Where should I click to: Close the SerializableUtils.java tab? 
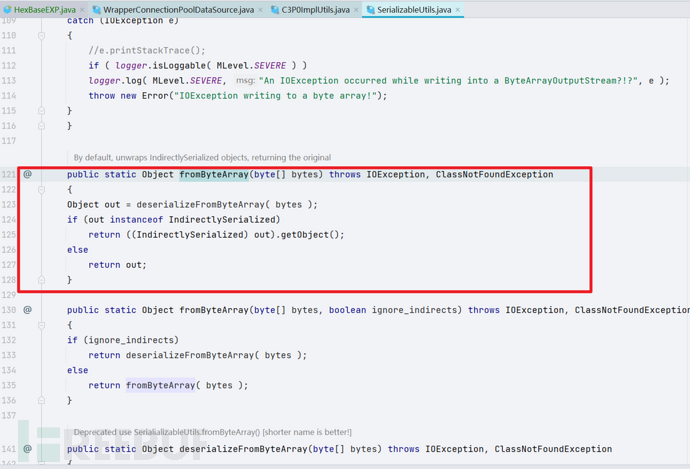(x=458, y=10)
